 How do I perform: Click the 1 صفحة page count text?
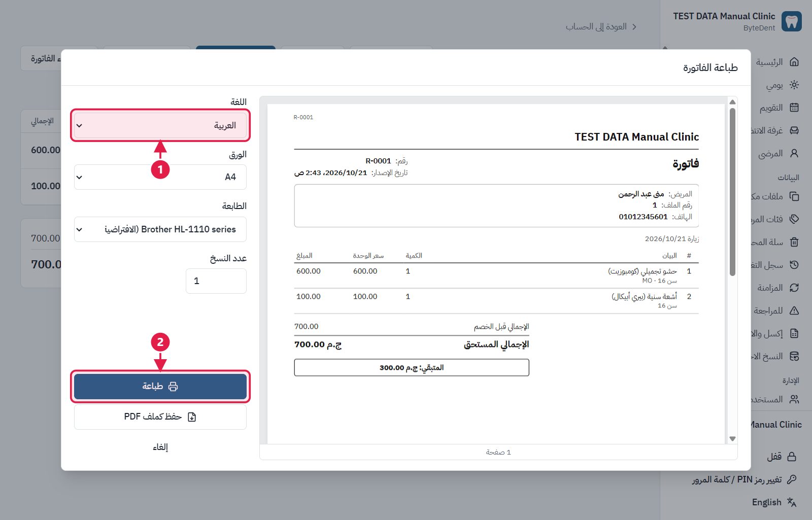click(x=498, y=452)
